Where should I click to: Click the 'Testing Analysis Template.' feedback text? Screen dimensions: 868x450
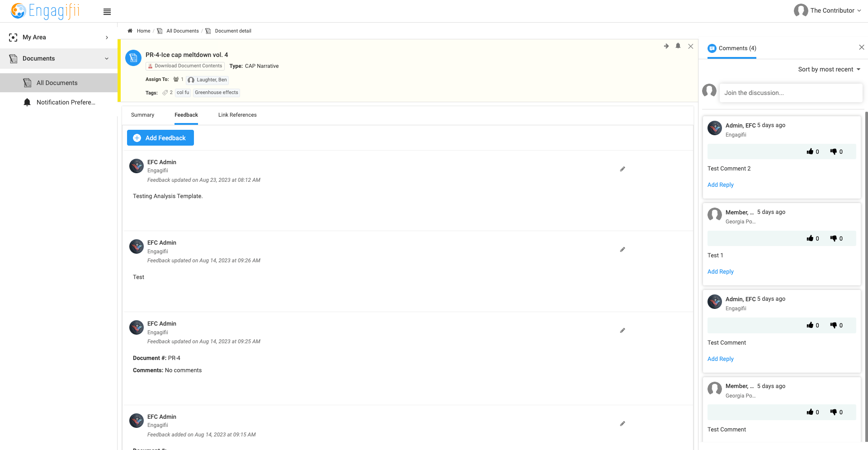click(168, 196)
